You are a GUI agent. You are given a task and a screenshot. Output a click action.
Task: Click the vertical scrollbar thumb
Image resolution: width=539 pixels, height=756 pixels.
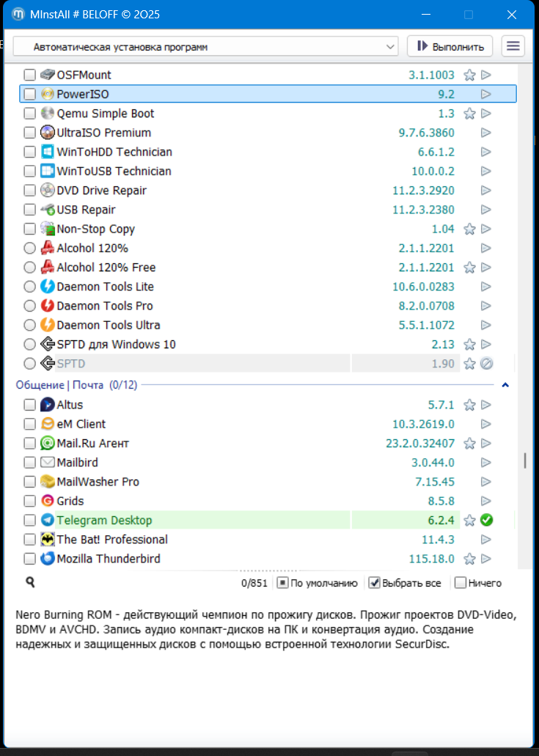click(x=524, y=460)
